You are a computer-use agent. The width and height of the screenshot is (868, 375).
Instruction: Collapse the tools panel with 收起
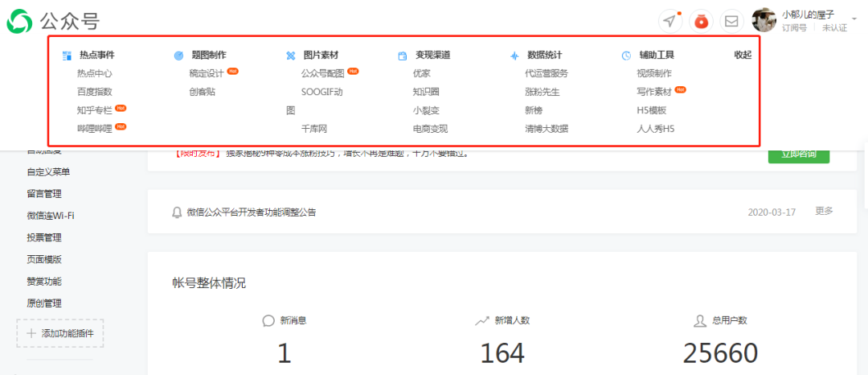pyautogui.click(x=743, y=55)
